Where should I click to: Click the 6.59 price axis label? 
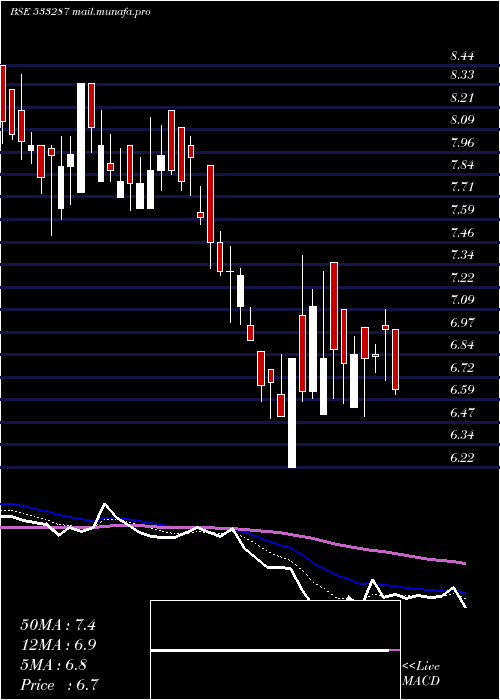click(462, 390)
